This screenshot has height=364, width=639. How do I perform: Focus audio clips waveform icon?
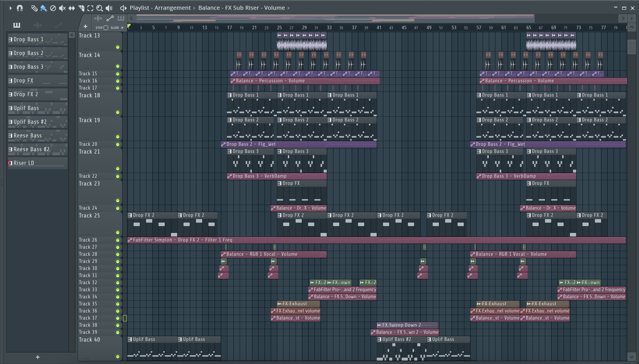[98, 18]
